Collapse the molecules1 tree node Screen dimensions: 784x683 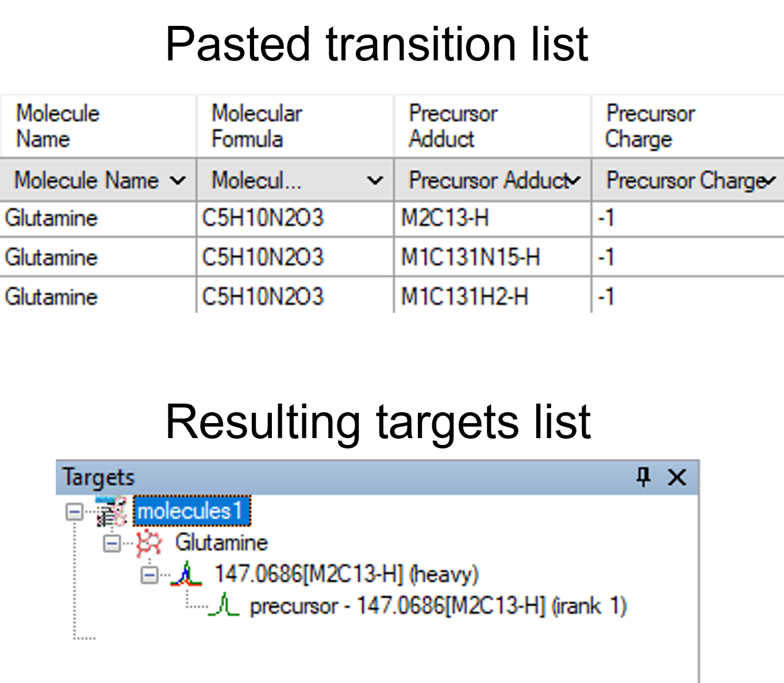[74, 512]
